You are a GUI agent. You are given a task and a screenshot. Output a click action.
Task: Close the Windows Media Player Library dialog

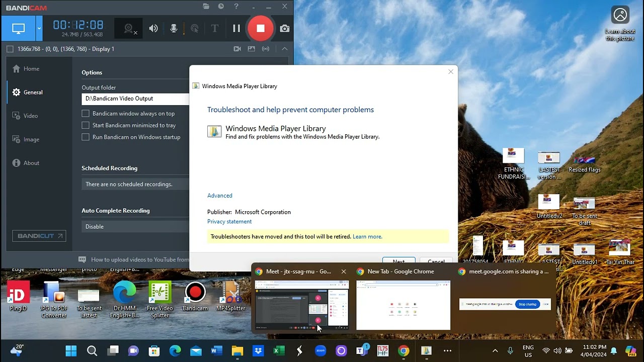451,72
